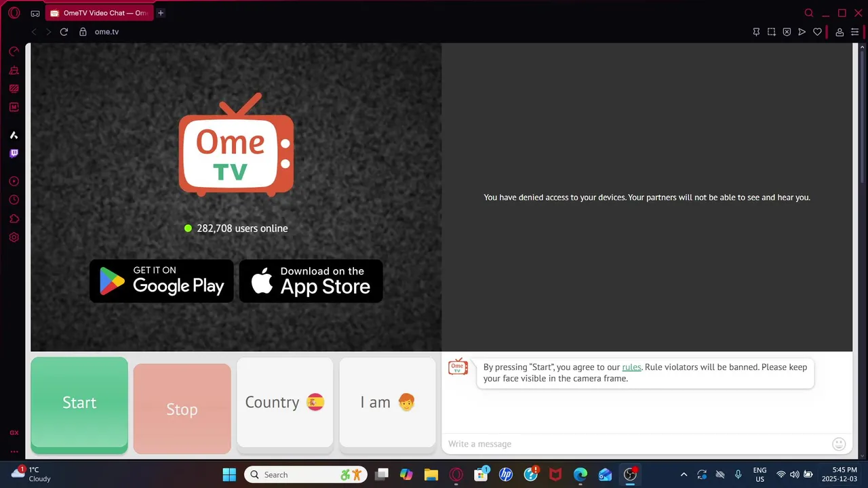Bookmark the page with the heart icon
Image resolution: width=868 pixels, height=488 pixels.
pyautogui.click(x=817, y=32)
